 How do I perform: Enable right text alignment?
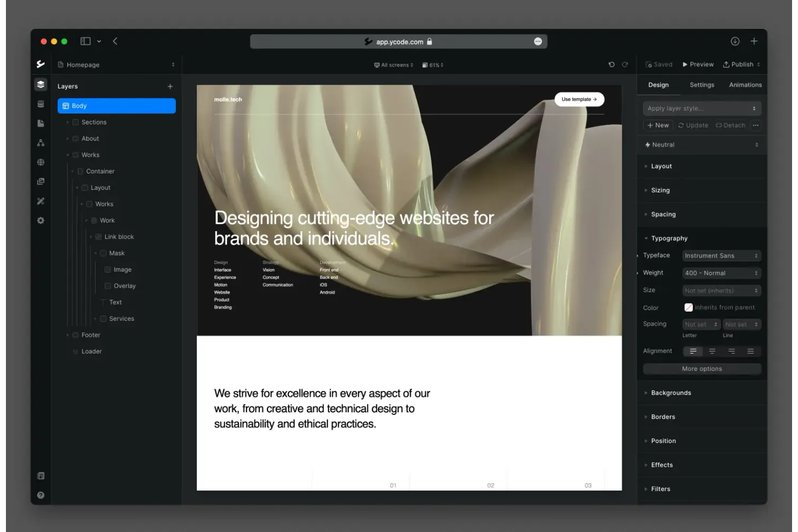tap(731, 351)
